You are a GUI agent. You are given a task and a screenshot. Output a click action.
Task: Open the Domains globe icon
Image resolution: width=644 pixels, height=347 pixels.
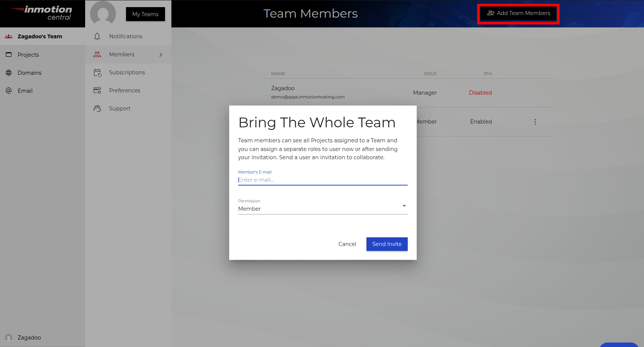click(9, 72)
